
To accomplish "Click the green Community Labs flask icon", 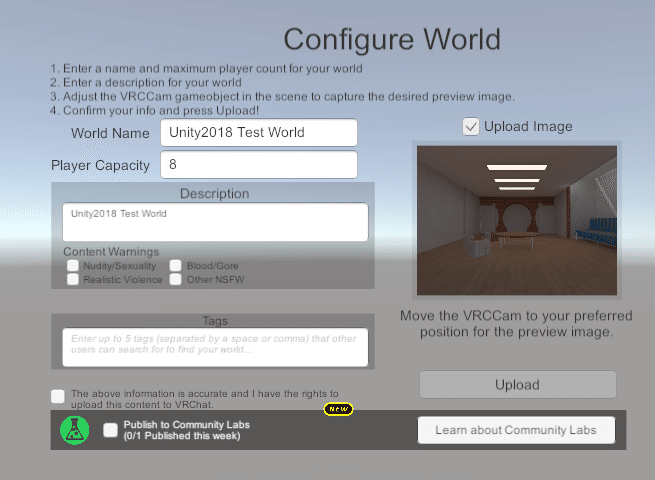I will pos(74,430).
